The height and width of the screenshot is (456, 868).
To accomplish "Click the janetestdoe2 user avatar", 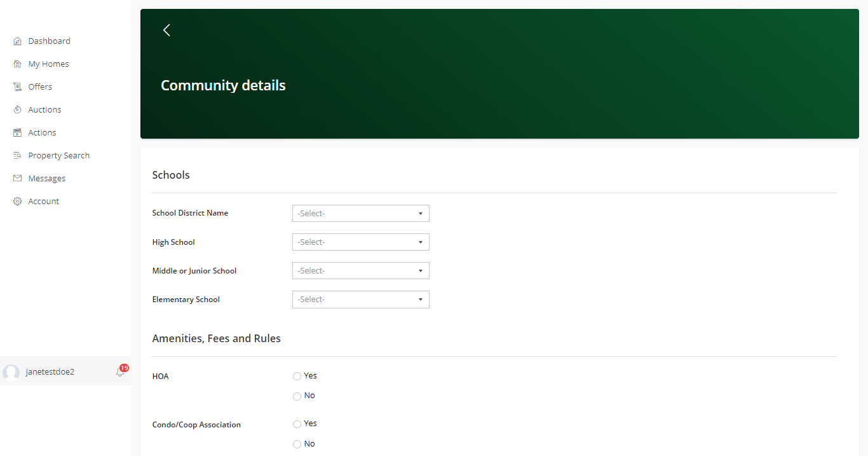I will click(11, 372).
